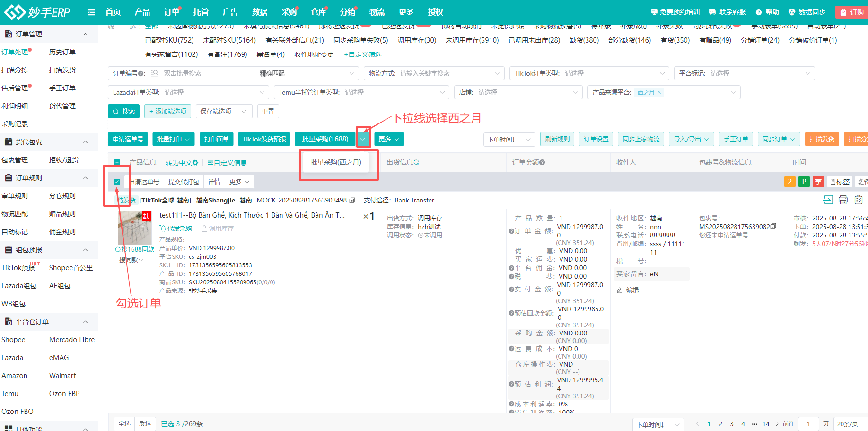Image resolution: width=868 pixels, height=431 pixels.
Task: Open the 物流 top menu
Action: [377, 12]
